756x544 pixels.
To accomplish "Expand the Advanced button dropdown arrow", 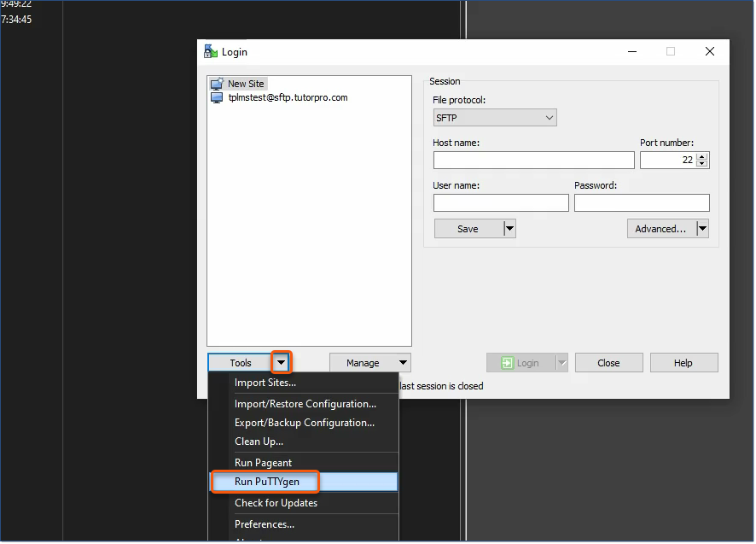I will 703,229.
